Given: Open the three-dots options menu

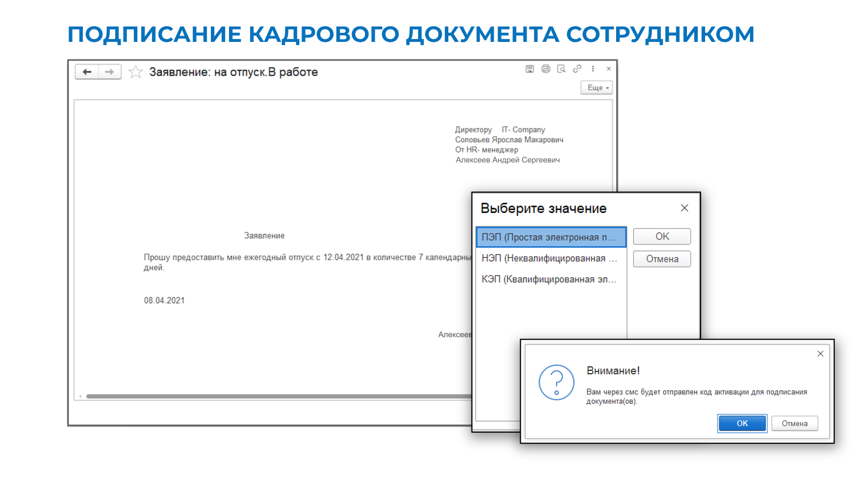Looking at the screenshot, I should [x=593, y=69].
